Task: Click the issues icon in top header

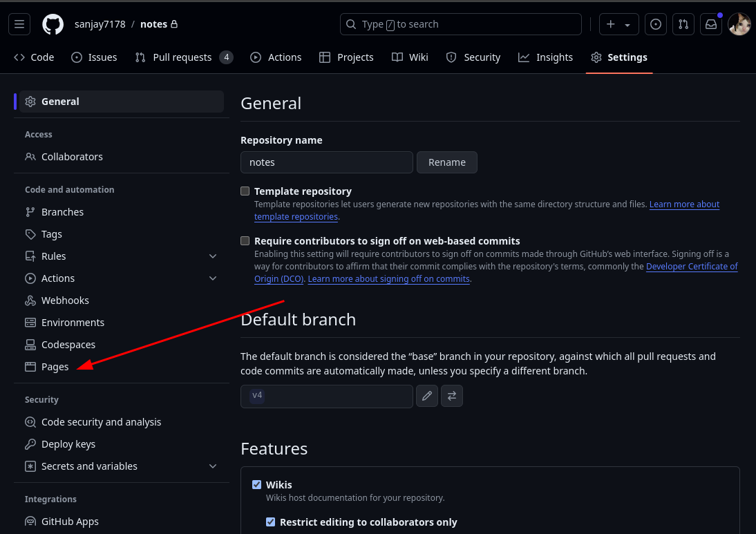Action: pos(655,24)
